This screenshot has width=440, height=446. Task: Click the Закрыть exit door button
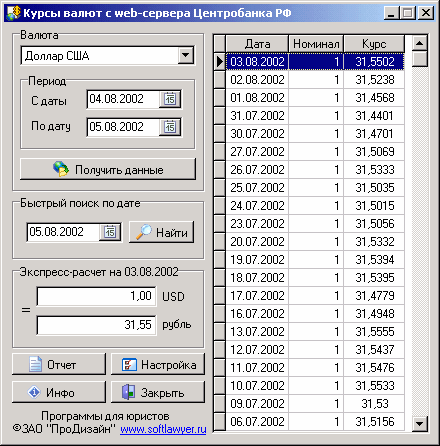point(158,392)
